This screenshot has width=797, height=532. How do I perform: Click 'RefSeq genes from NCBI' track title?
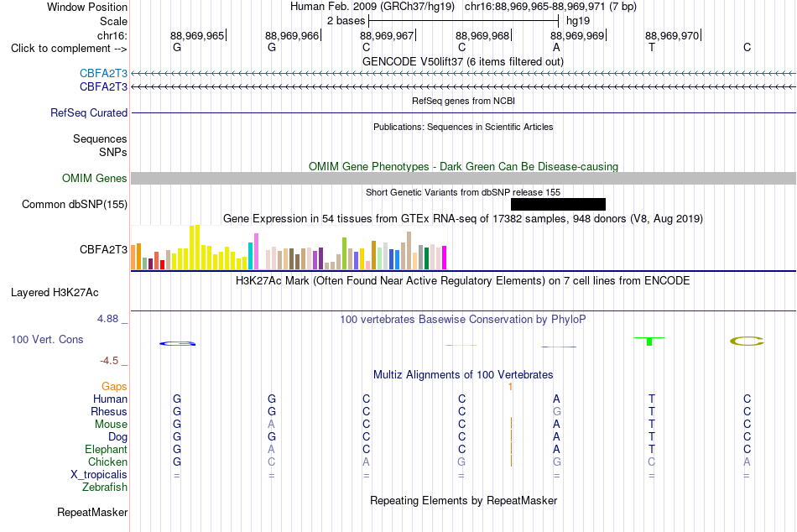coord(463,101)
